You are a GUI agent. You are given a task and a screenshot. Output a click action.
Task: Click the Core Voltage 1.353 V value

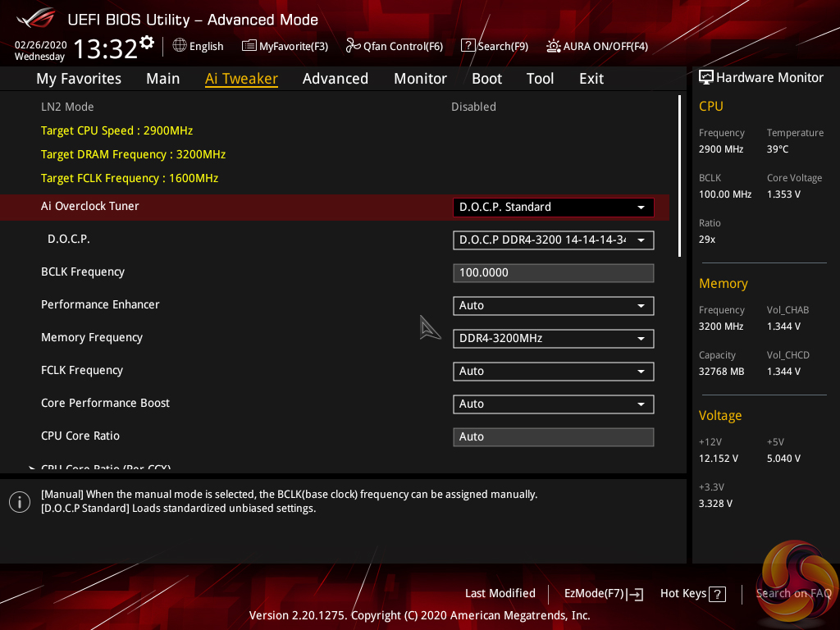[783, 194]
